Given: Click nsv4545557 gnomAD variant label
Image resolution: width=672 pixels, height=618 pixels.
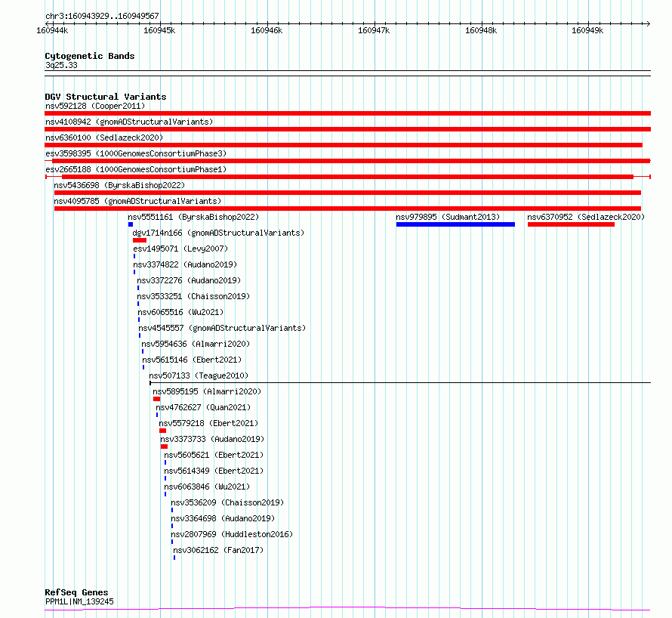Looking at the screenshot, I should 222,328.
